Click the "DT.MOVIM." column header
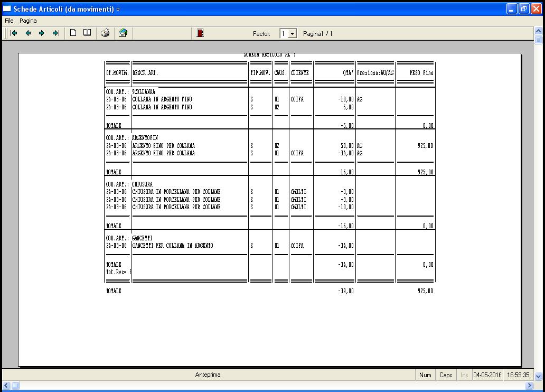 [117, 73]
